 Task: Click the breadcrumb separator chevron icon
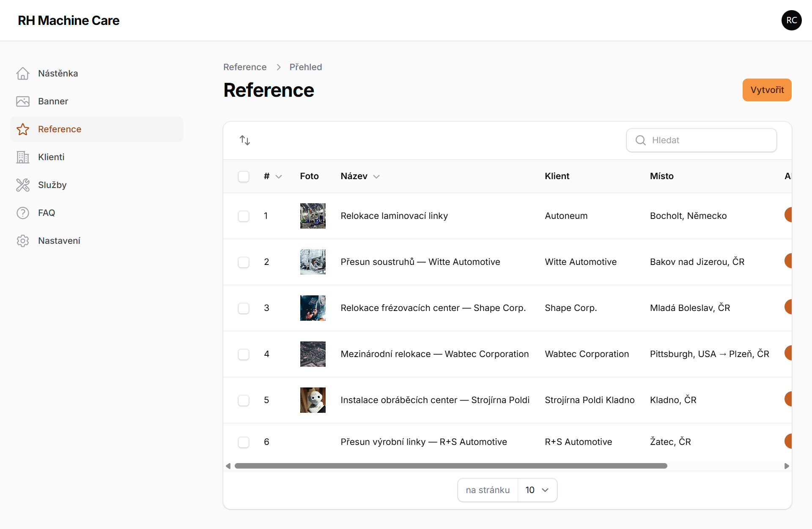point(278,67)
